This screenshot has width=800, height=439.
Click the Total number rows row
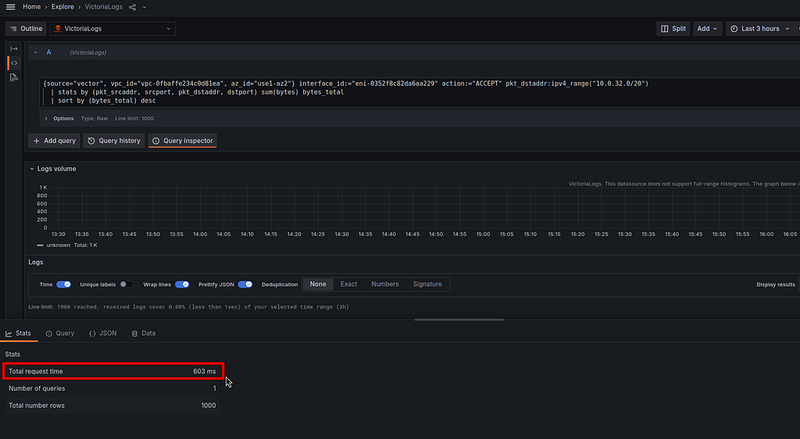113,405
